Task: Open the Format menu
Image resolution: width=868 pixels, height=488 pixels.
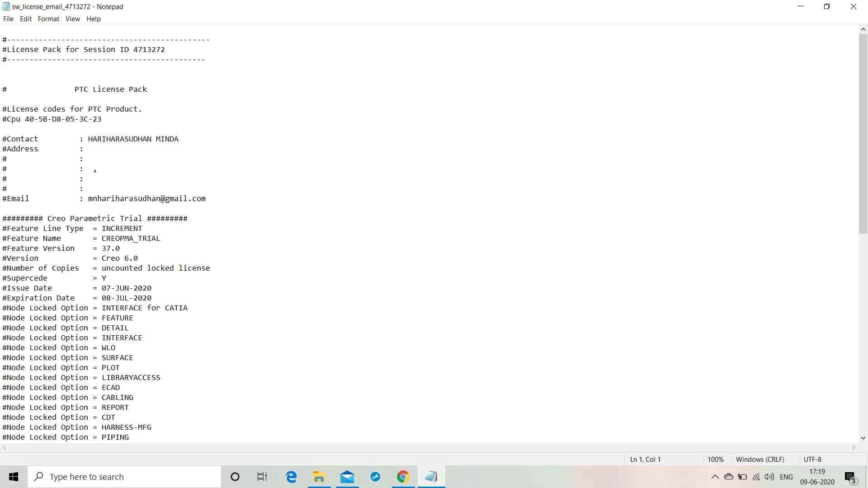Action: click(48, 19)
